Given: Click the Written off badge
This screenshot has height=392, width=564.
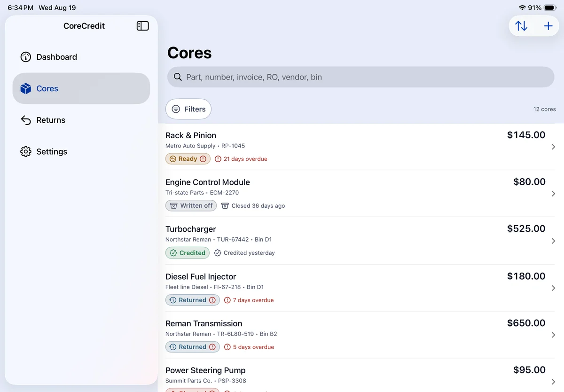Looking at the screenshot, I should [x=191, y=205].
